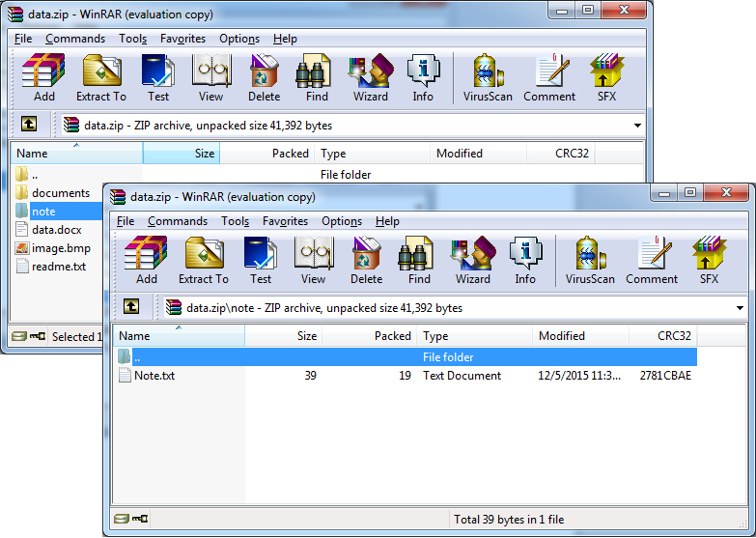Sort by Type column in back window
This screenshot has width=756, height=538.
(373, 153)
